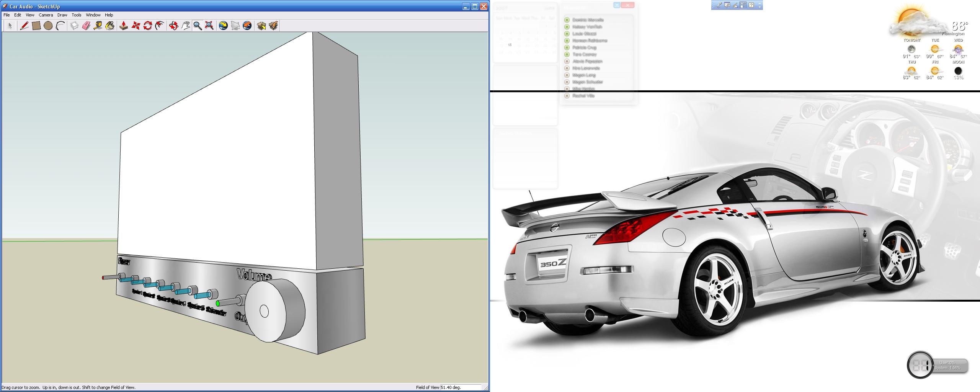Viewport: 980px width, 392px height.
Task: Click the Field of View value field
Action: tap(461, 387)
